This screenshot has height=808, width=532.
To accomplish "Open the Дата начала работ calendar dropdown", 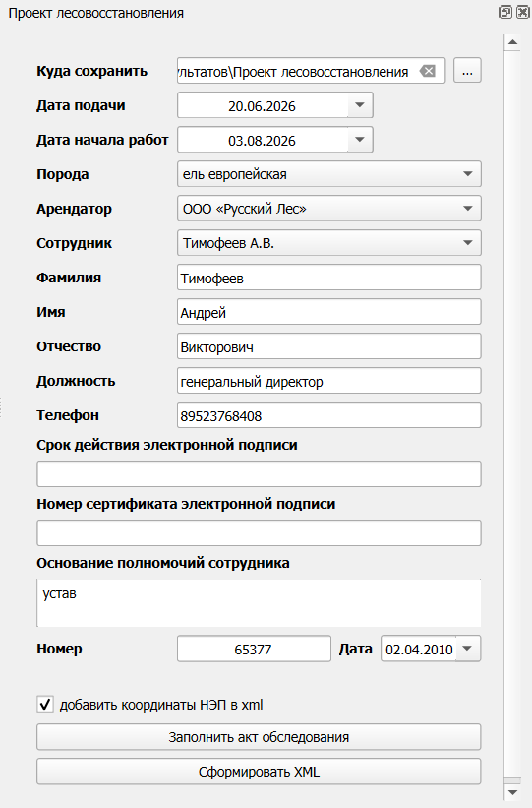I will (360, 140).
